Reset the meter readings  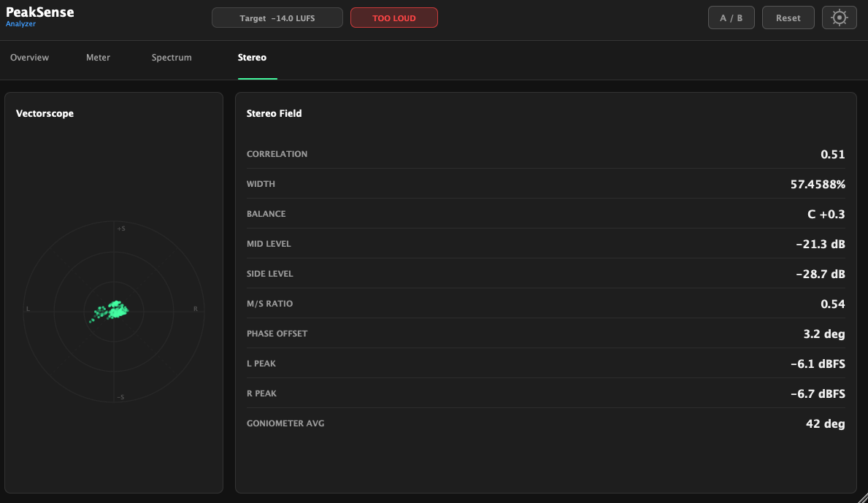(788, 18)
